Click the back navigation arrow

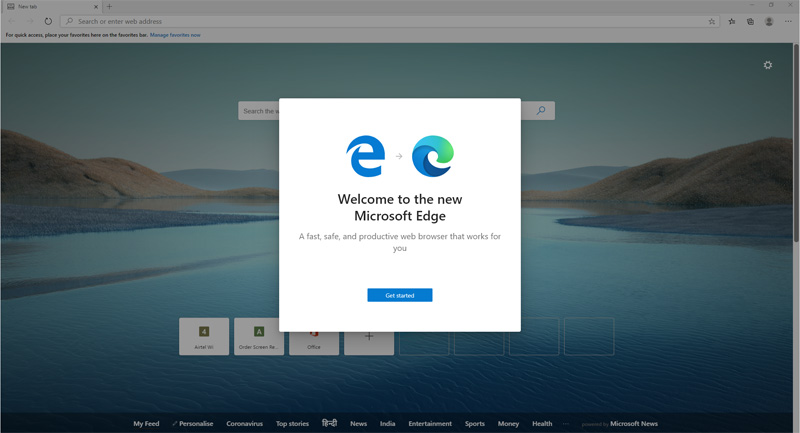click(x=12, y=21)
